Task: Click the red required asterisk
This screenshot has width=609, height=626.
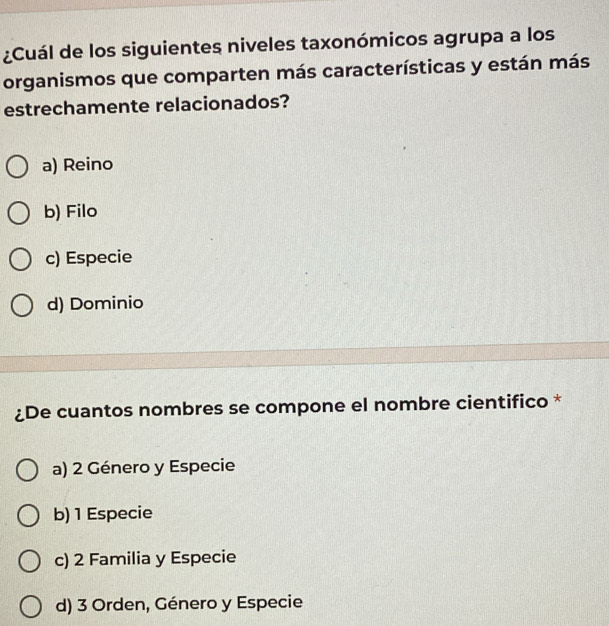Action: [557, 399]
